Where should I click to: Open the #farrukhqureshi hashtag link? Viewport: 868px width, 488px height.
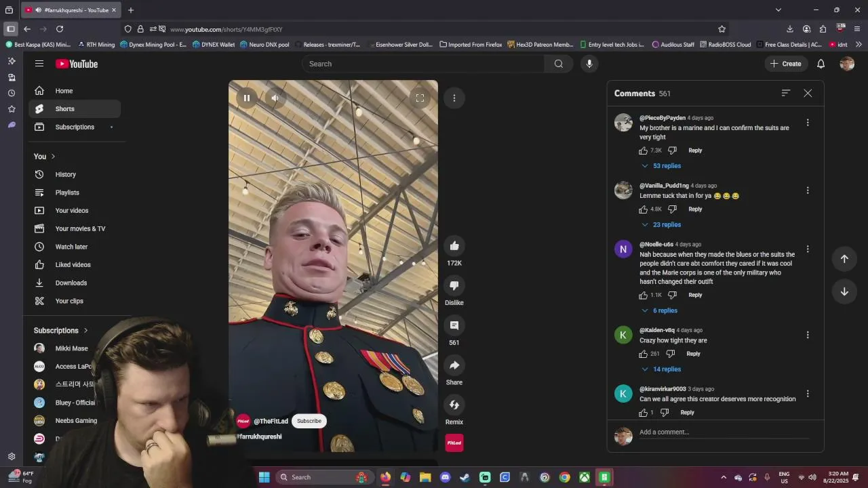click(x=259, y=436)
